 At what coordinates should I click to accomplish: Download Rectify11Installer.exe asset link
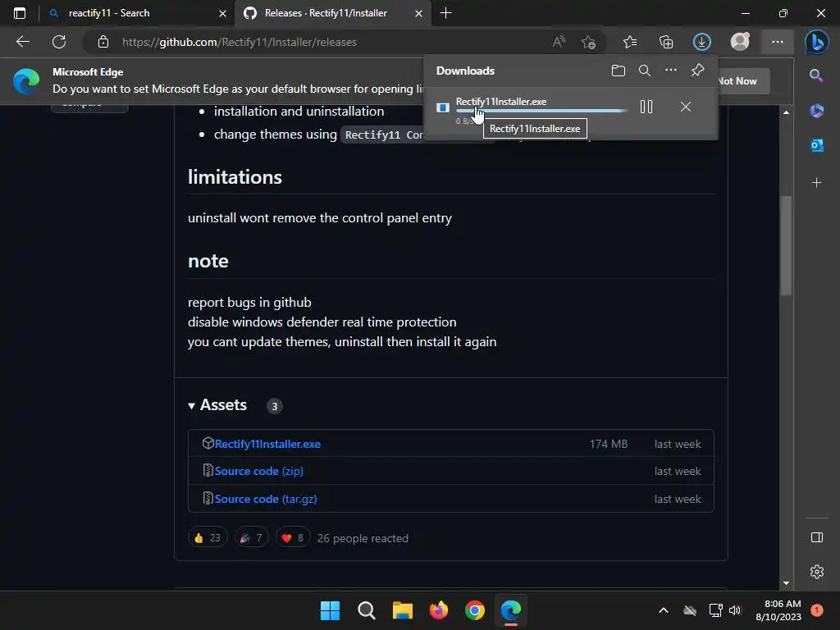pyautogui.click(x=267, y=444)
